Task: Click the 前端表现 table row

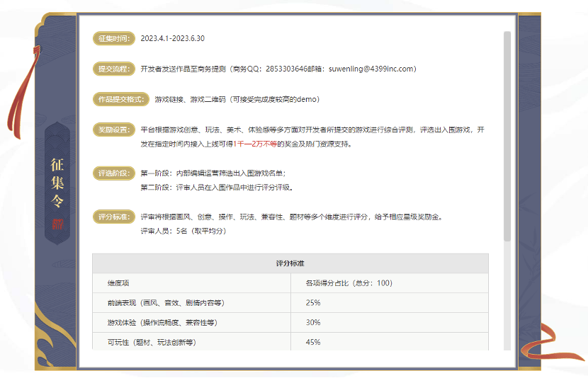Action: (x=290, y=303)
